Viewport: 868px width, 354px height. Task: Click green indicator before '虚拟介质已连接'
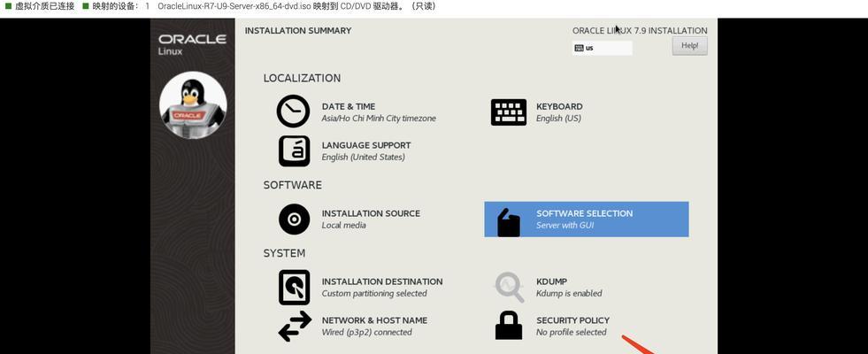8,6
